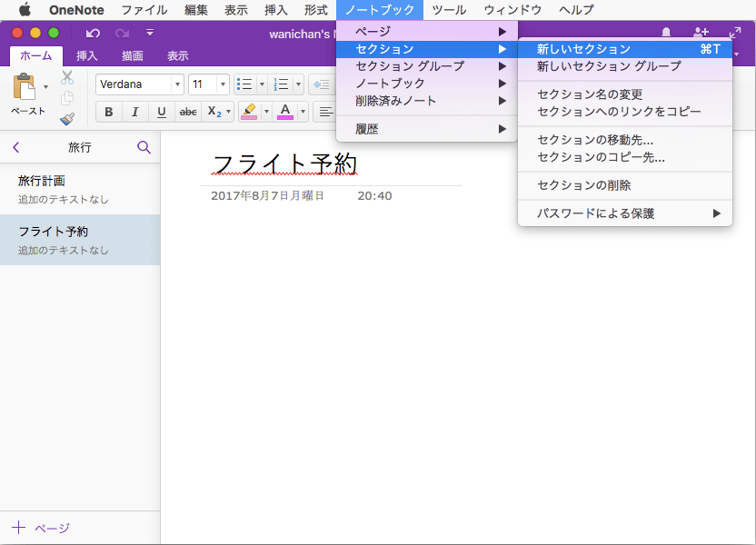Open the Apple menu
756x545 pixels.
coord(25,10)
